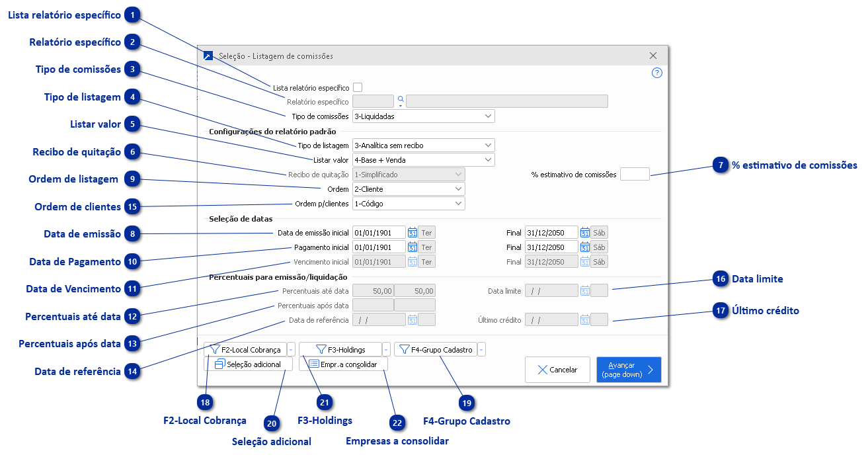Expand arrow next to F4-Grupo Cadastro

tap(482, 349)
